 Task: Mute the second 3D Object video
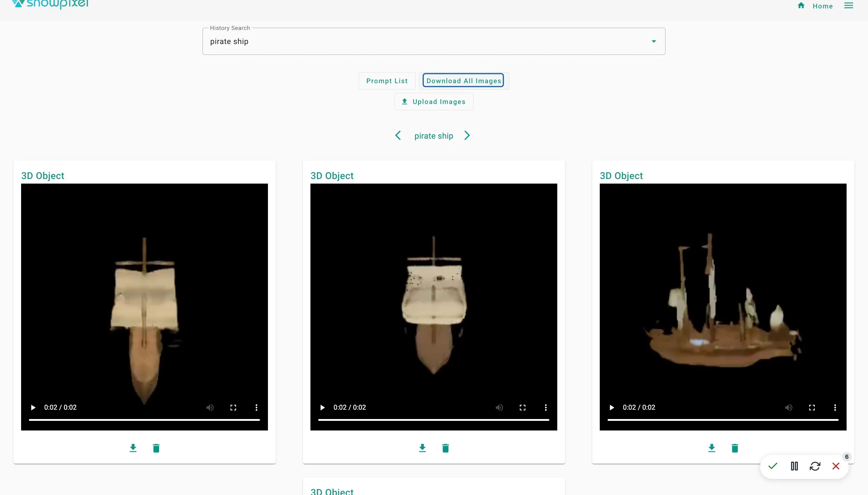[499, 407]
